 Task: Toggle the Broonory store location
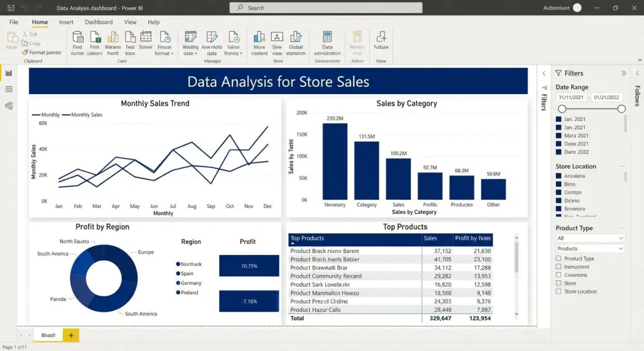coord(558,209)
